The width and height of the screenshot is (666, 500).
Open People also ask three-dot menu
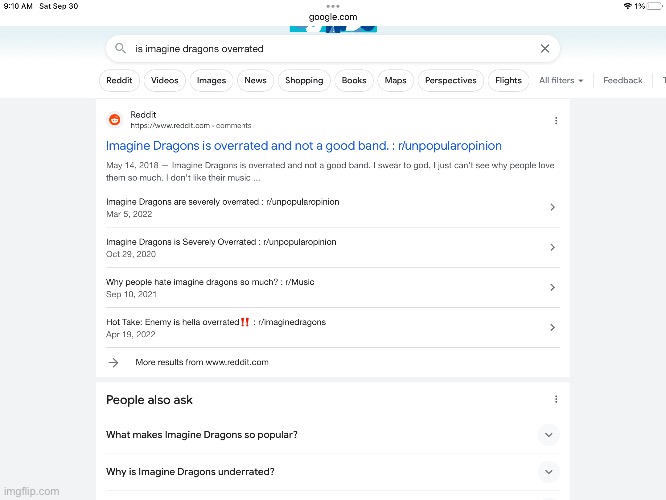pos(556,399)
